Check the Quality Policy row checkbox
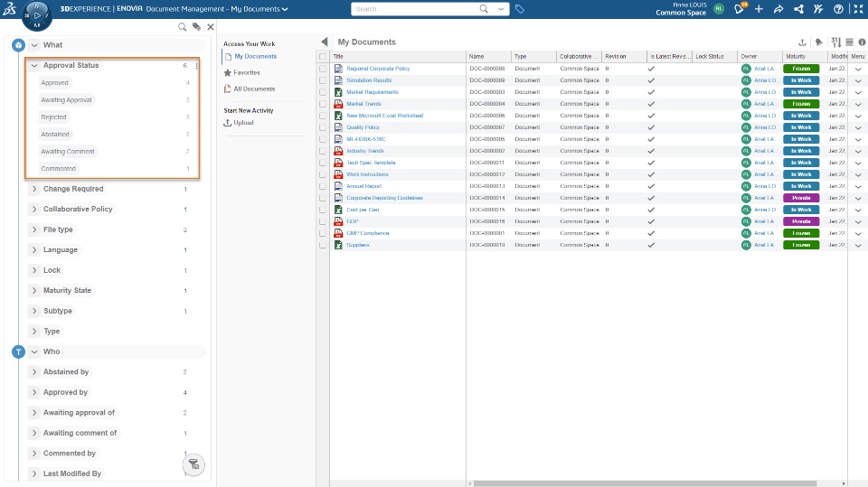Image resolution: width=868 pixels, height=487 pixels. [323, 127]
